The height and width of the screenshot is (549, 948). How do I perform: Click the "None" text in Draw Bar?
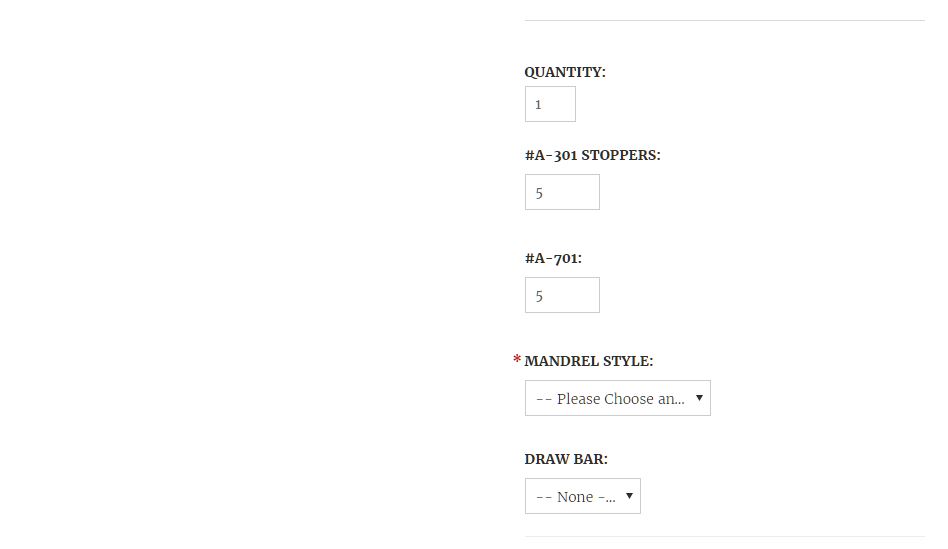pyautogui.click(x=575, y=497)
